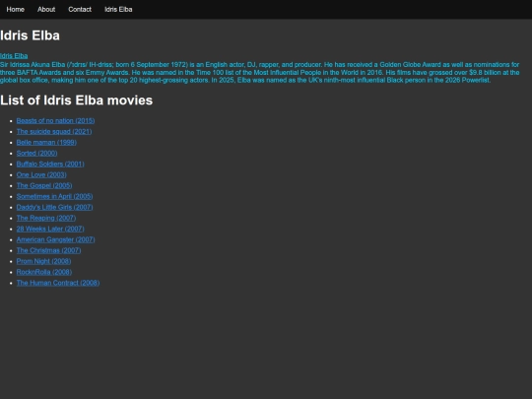Select Idris Elba in navigation bar
The image size is (532, 399).
[x=118, y=10]
